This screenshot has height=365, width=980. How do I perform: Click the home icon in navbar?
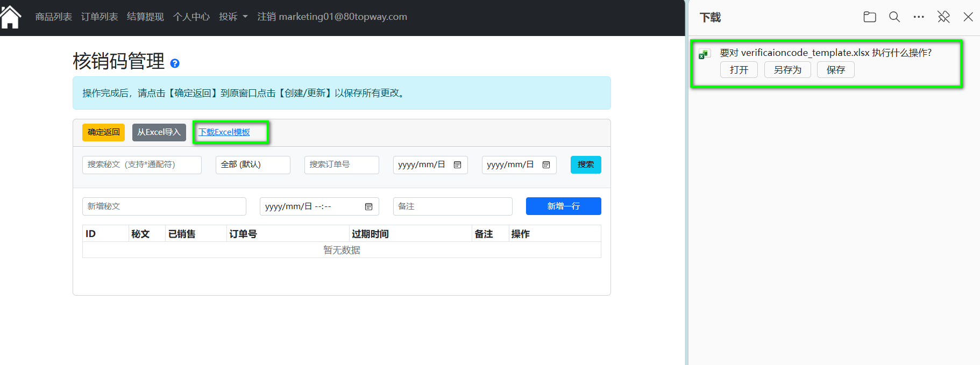pyautogui.click(x=11, y=17)
